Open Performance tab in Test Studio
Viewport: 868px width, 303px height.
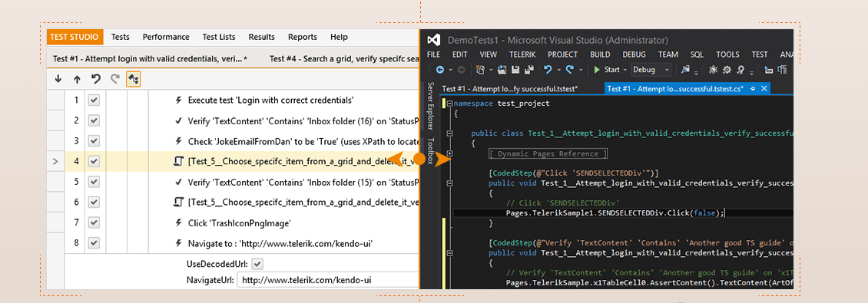(166, 37)
